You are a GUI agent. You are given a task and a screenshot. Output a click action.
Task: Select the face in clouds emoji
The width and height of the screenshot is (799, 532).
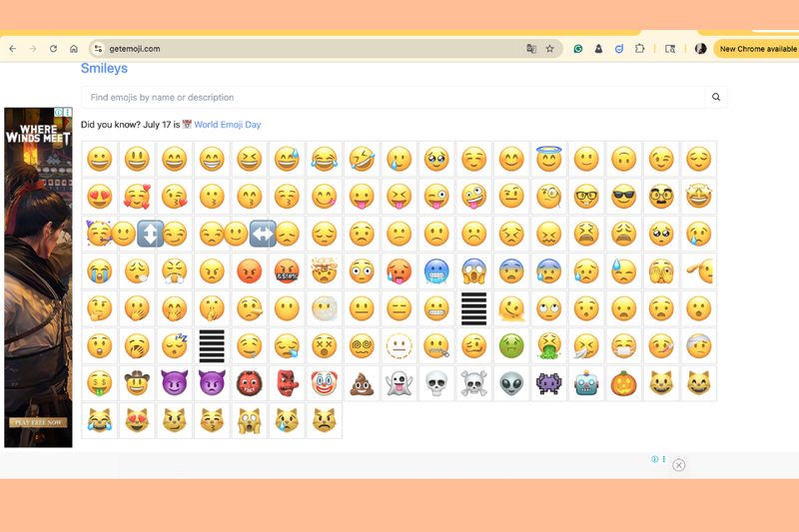pos(324,308)
